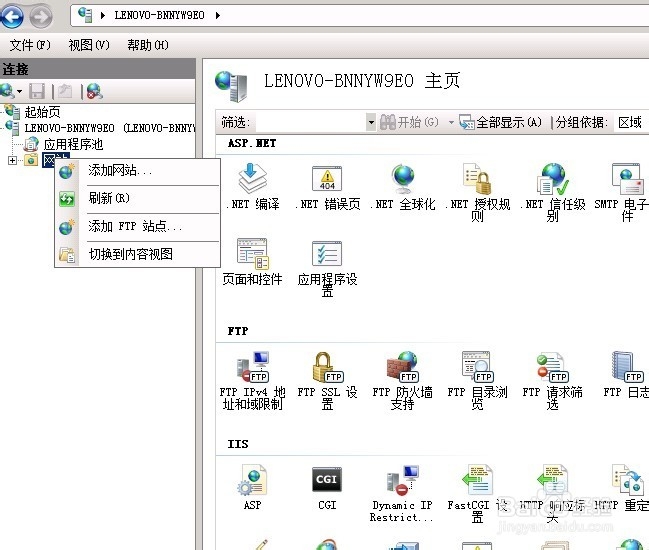The height and width of the screenshot is (550, 649).
Task: Click the ASP.NET group header
Action: [252, 143]
